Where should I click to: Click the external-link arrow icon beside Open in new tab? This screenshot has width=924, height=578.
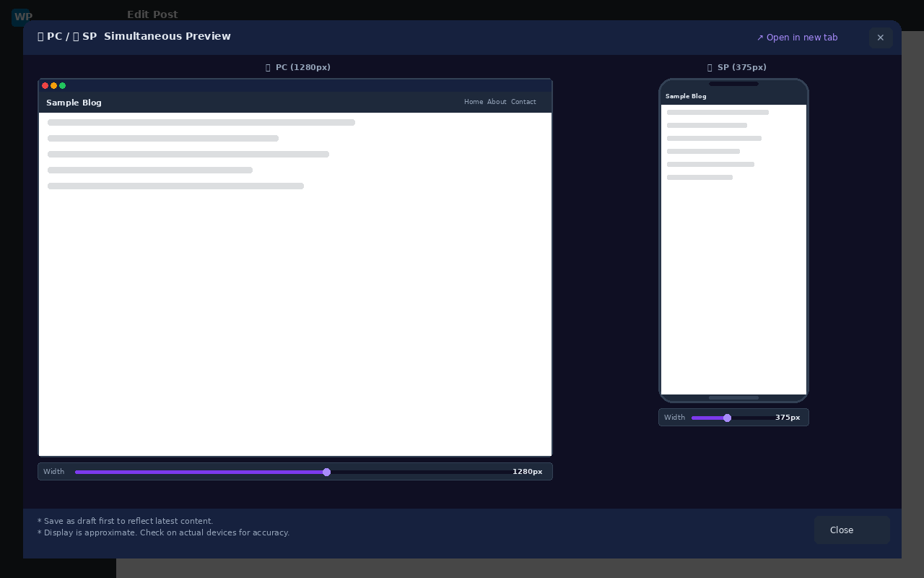(x=760, y=38)
